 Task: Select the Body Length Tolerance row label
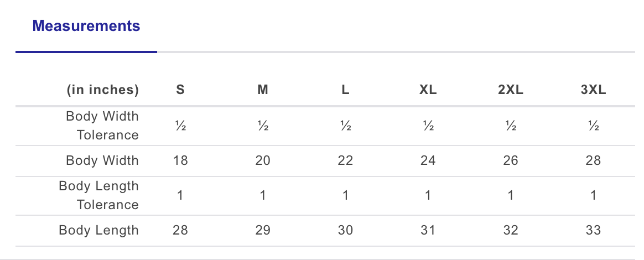pos(98,195)
